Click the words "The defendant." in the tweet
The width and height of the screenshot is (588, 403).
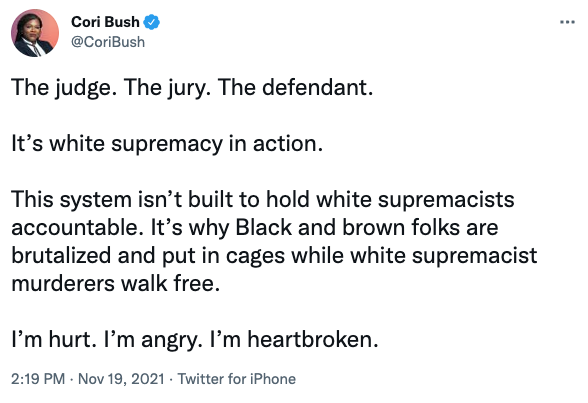296,87
